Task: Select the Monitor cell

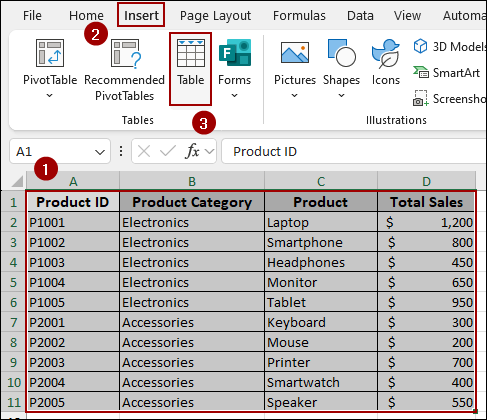Action: pyautogui.click(x=321, y=282)
